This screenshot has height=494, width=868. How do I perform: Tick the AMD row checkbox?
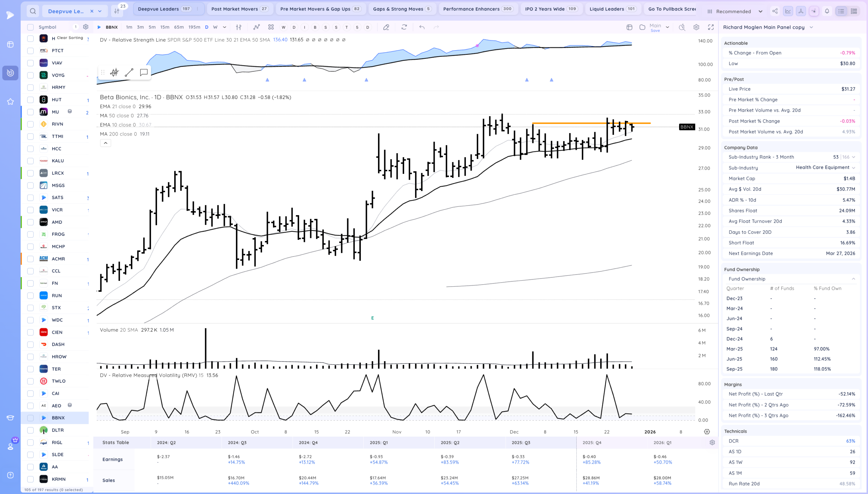click(31, 222)
